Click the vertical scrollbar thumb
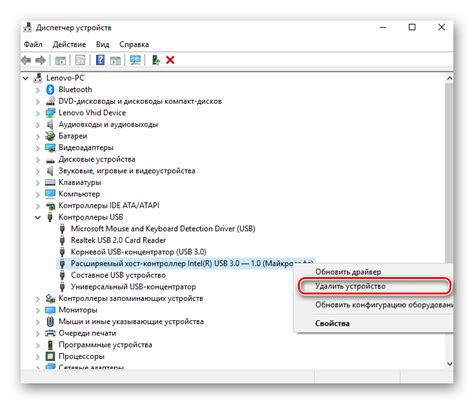This screenshot has width=474, height=404. 449,173
